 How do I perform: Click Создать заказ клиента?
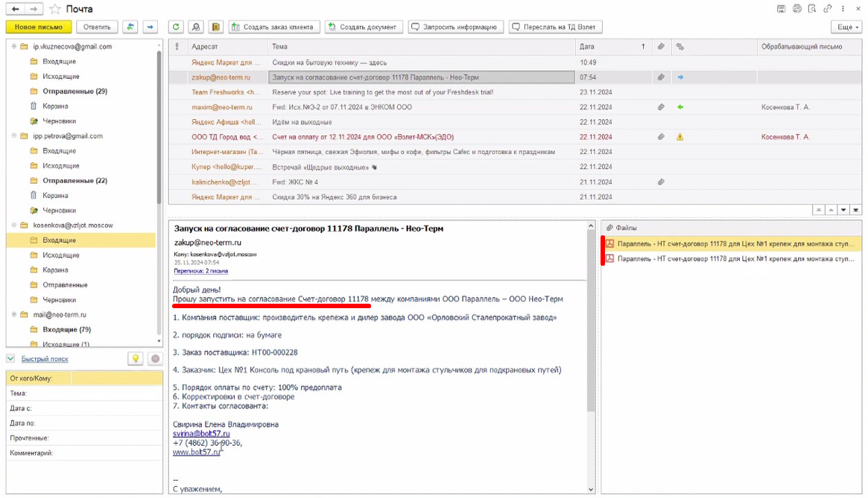[274, 27]
